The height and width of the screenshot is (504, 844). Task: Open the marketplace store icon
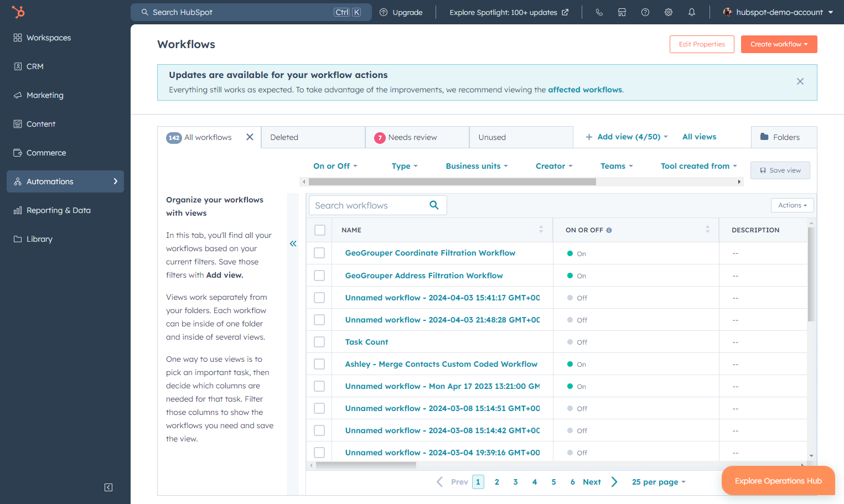[622, 12]
